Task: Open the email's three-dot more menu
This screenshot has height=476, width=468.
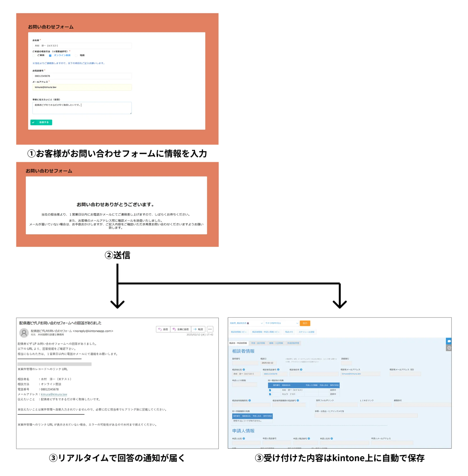Action: (210, 329)
